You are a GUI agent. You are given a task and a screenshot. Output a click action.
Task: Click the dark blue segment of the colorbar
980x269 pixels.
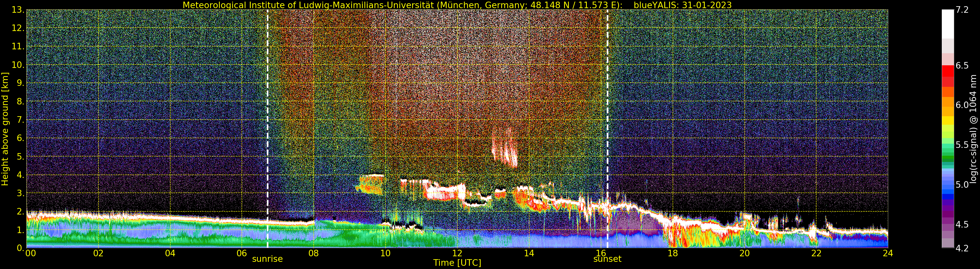pyautogui.click(x=948, y=197)
